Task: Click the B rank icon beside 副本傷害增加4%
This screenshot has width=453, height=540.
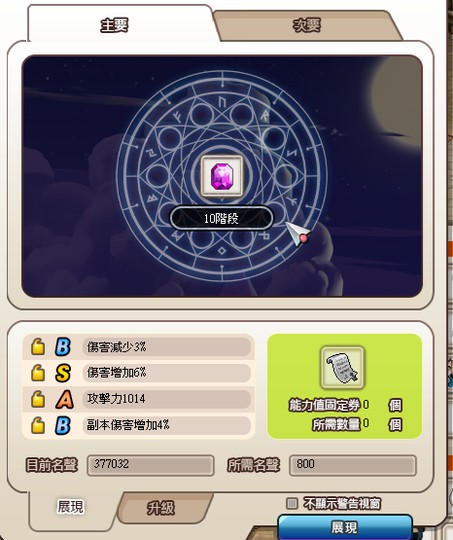Action: 63,425
